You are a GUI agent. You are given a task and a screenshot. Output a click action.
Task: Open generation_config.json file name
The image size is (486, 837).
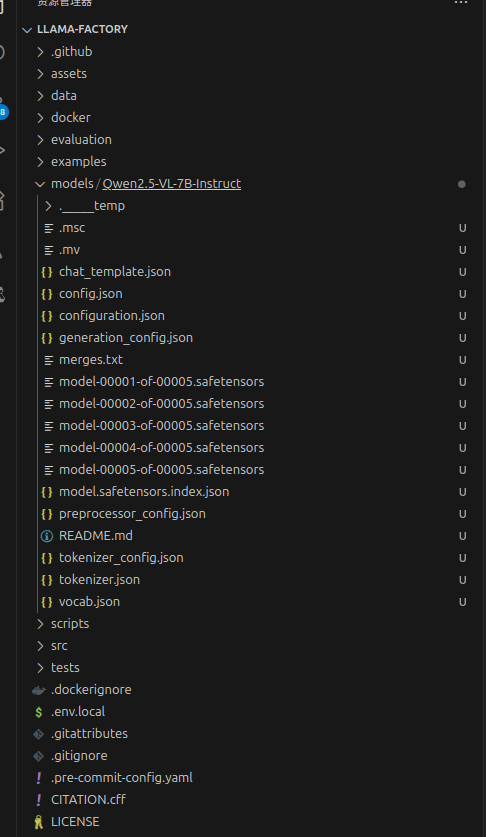(126, 338)
